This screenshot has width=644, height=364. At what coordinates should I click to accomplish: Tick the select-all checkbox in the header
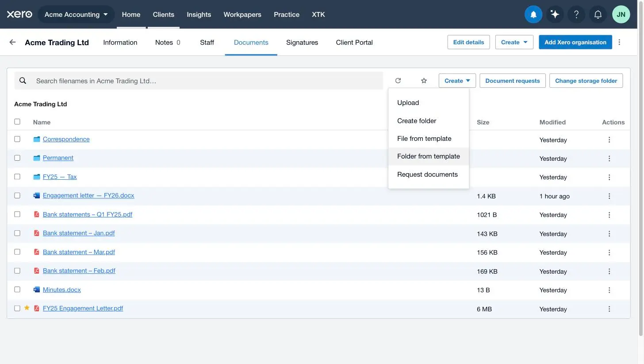pos(17,121)
